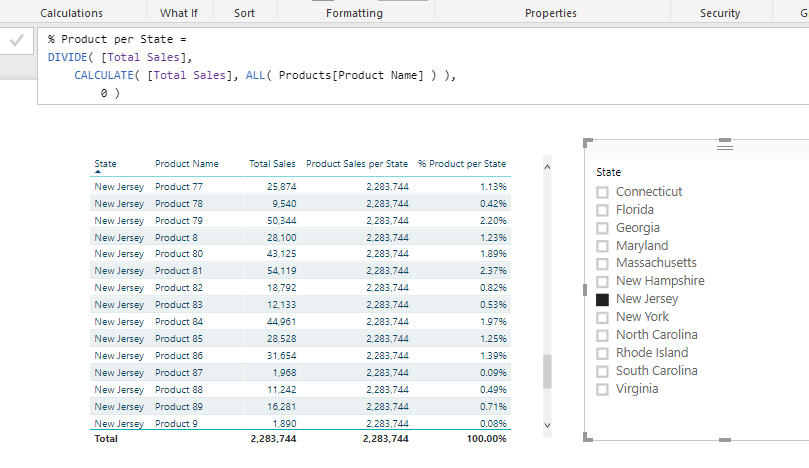Sort table by State column header

coord(105,164)
